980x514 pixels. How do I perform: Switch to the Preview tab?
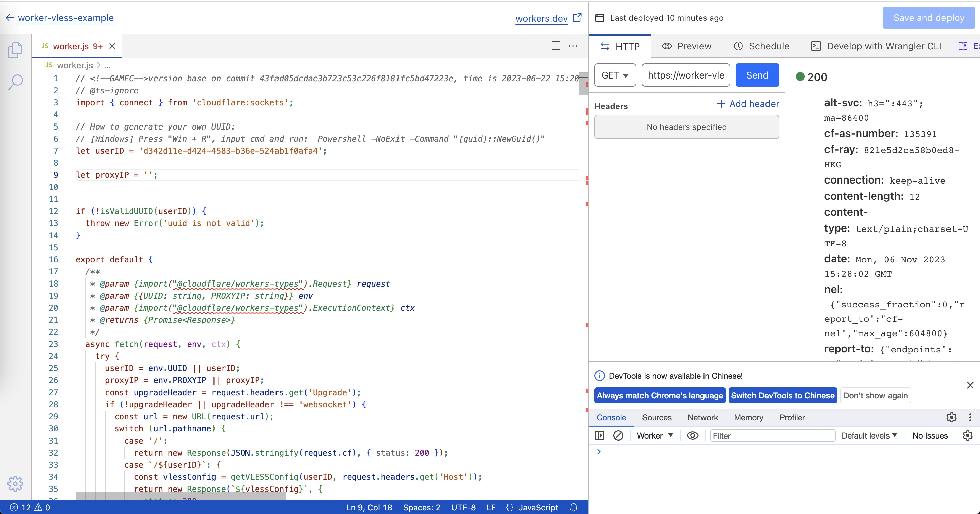pyautogui.click(x=687, y=46)
